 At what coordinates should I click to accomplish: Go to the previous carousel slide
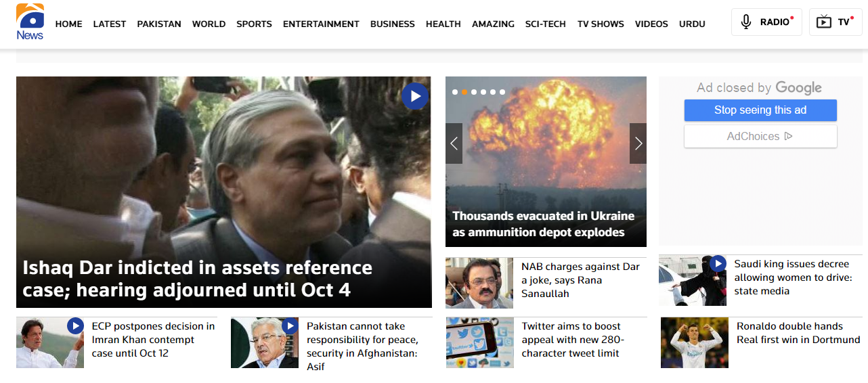pyautogui.click(x=454, y=143)
